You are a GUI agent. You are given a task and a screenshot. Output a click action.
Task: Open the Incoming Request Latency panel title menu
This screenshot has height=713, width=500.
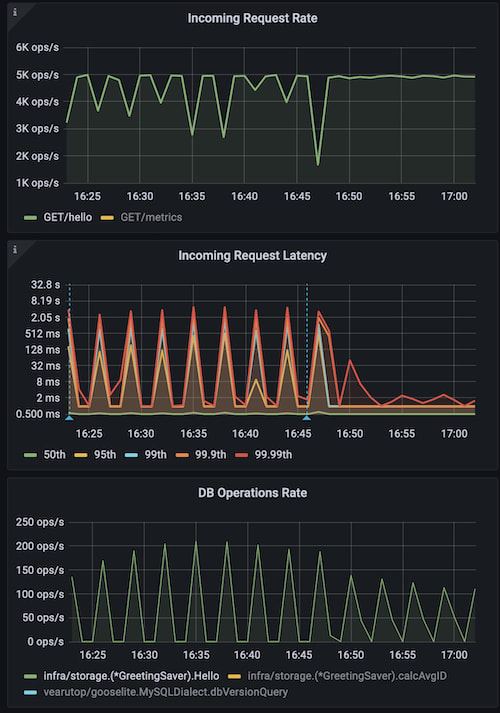(x=252, y=256)
